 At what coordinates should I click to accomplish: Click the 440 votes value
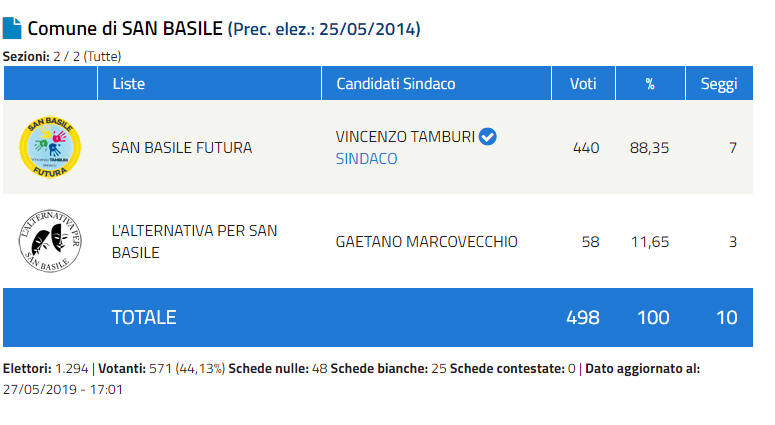click(586, 148)
